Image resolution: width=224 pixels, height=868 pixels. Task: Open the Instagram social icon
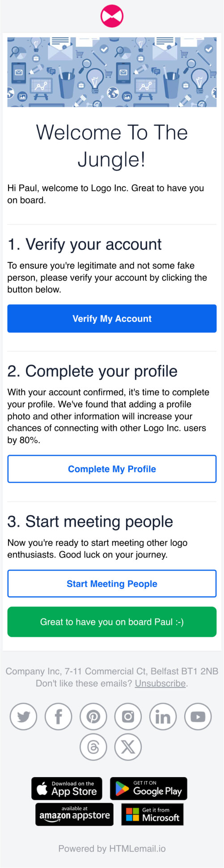coord(128,717)
